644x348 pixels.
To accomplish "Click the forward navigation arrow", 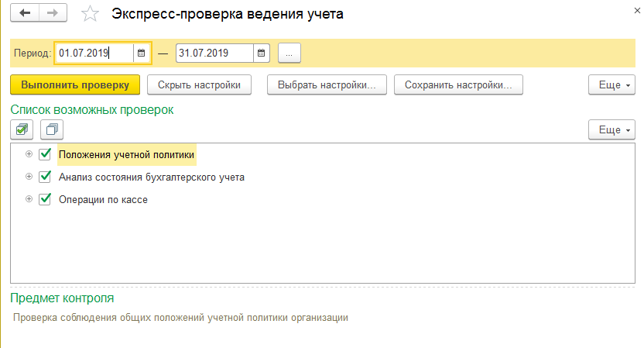I will [52, 13].
